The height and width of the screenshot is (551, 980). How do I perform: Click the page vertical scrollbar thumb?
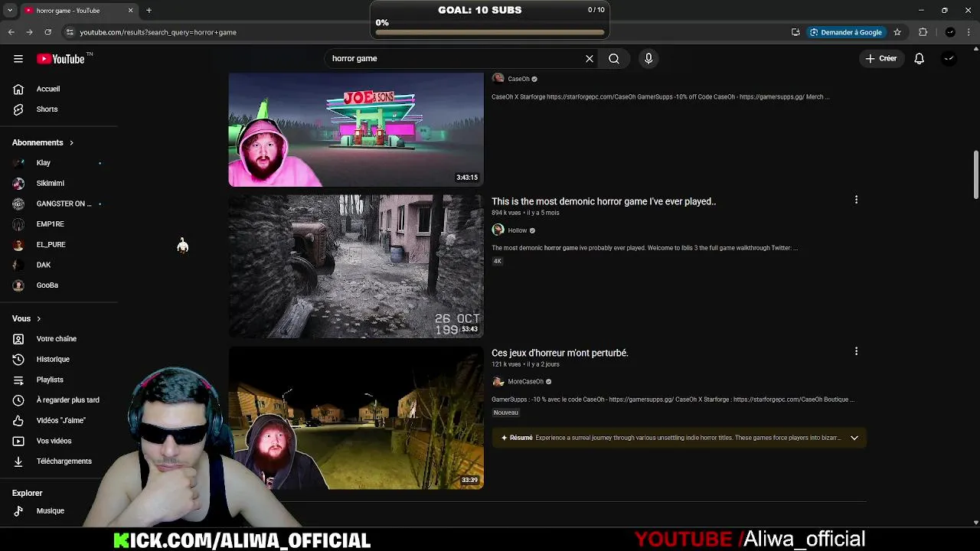click(x=976, y=174)
